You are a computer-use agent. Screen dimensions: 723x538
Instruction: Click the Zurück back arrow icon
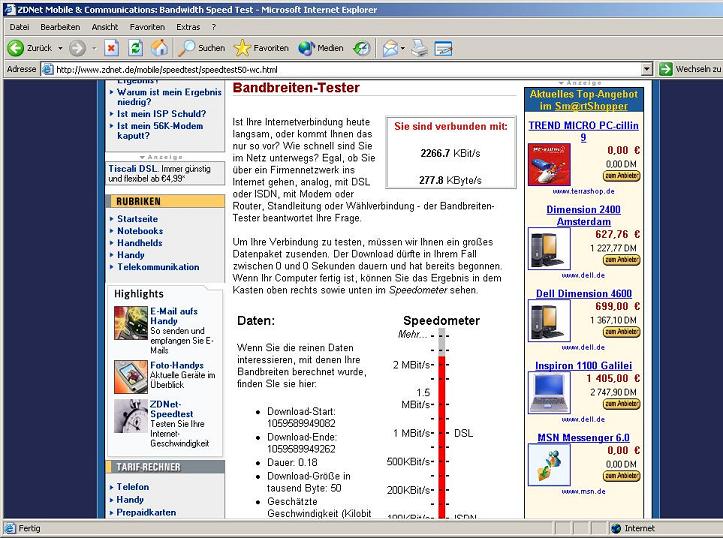point(15,48)
